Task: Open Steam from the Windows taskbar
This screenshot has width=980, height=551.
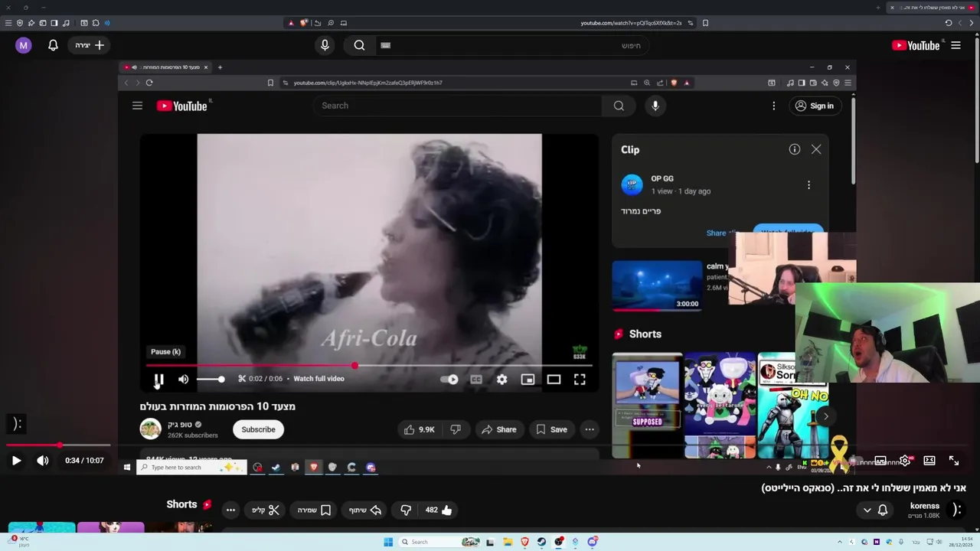Action: 542,542
